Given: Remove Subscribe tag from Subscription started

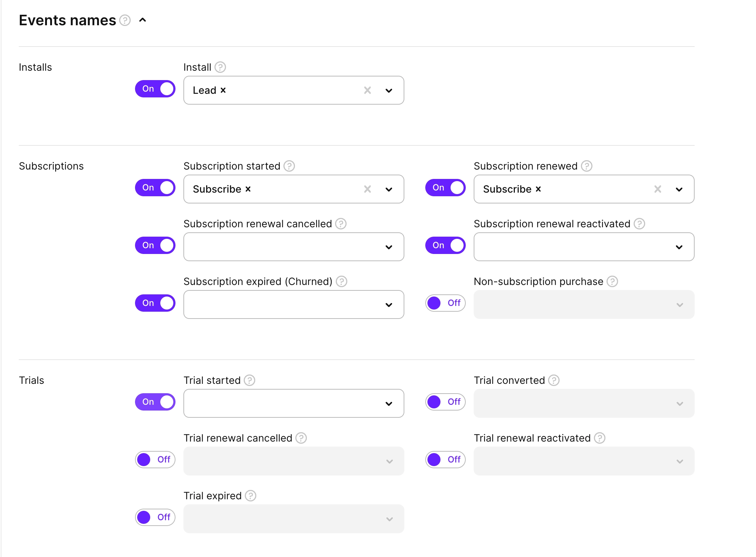Looking at the screenshot, I should click(248, 189).
